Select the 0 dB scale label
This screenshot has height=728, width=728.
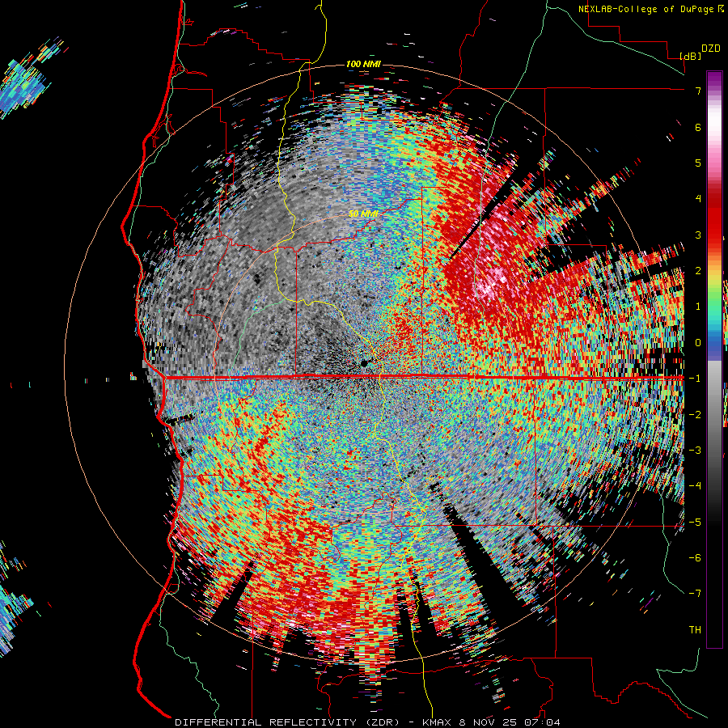(x=698, y=342)
